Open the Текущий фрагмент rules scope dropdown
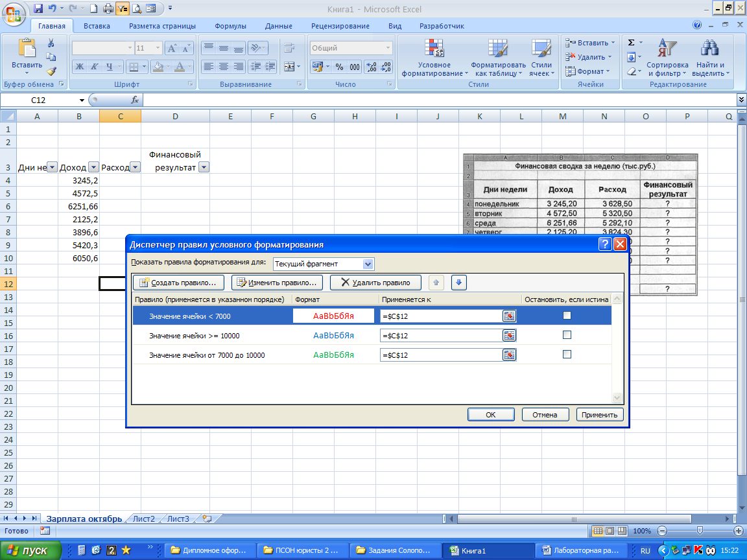This screenshot has width=747, height=560. [x=368, y=264]
